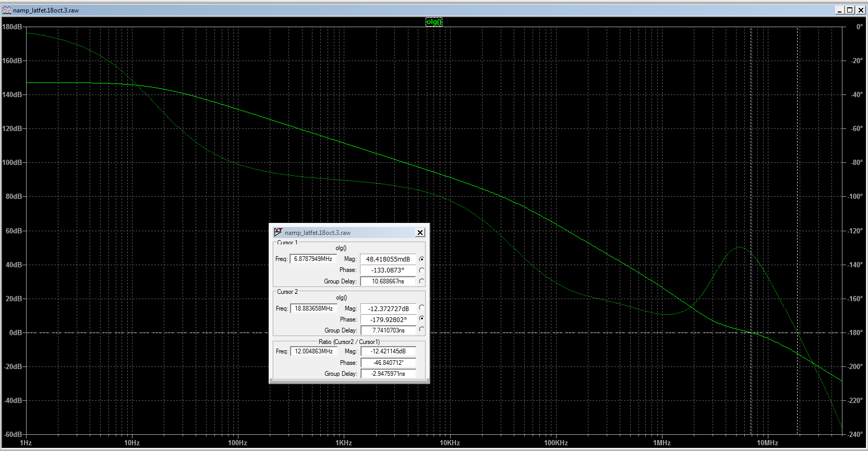Click the 1Hz label on frequency axis
Screen dimensions: 868x451
(x=26, y=443)
